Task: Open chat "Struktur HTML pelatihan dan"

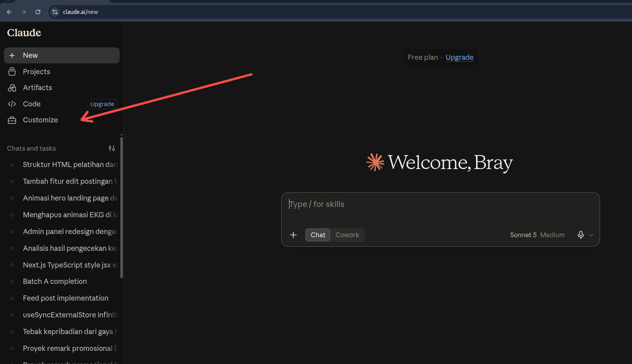Action: point(62,165)
